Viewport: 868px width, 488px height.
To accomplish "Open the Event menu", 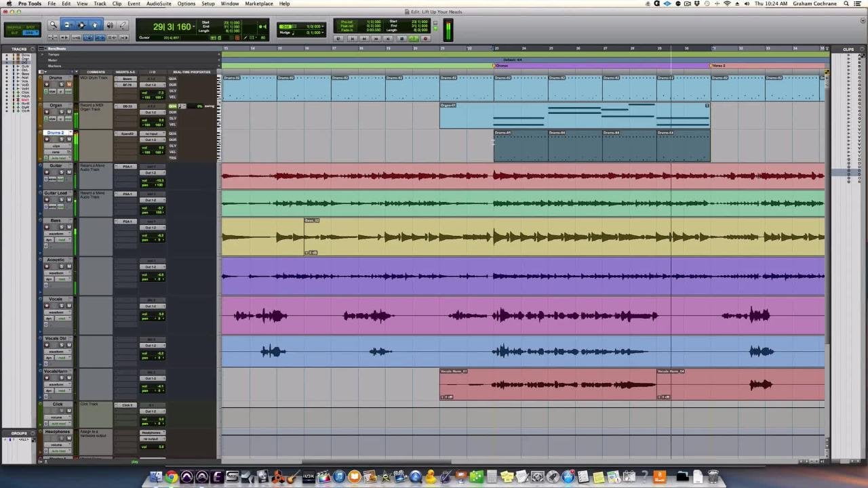I will [134, 3].
